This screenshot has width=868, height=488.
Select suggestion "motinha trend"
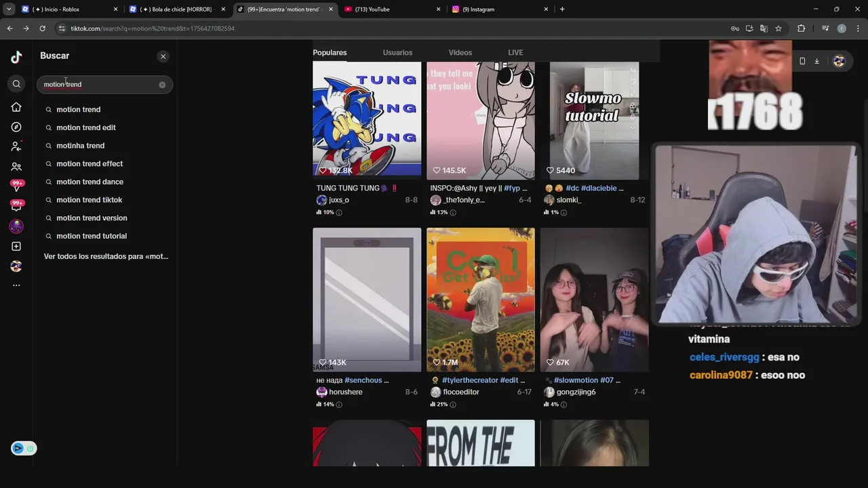point(80,146)
